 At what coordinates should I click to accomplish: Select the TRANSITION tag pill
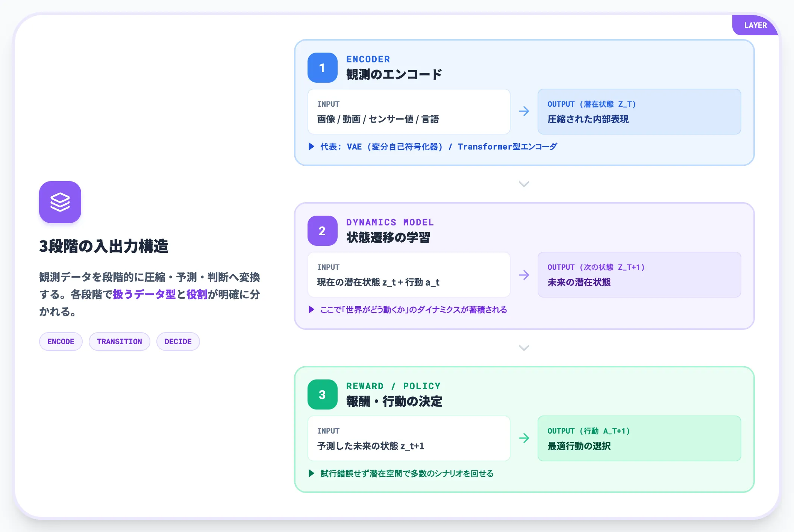click(x=120, y=342)
